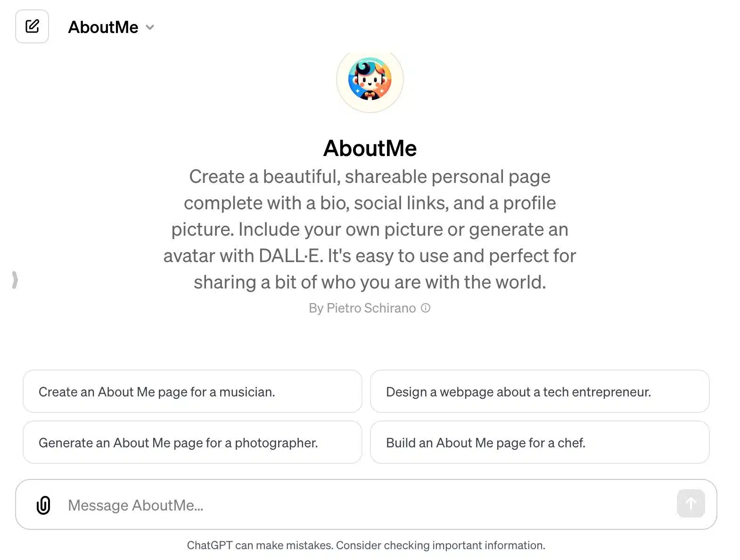The image size is (740, 560).
Task: Send the message with the up-arrow button
Action: (691, 503)
